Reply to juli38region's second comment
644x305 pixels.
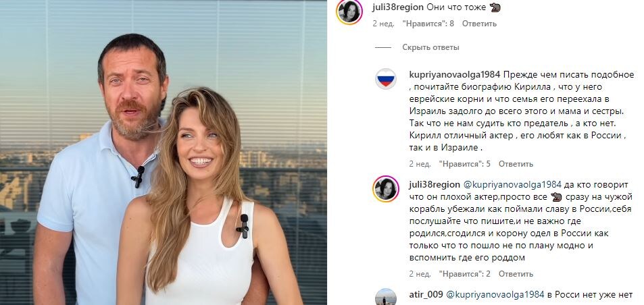516,274
